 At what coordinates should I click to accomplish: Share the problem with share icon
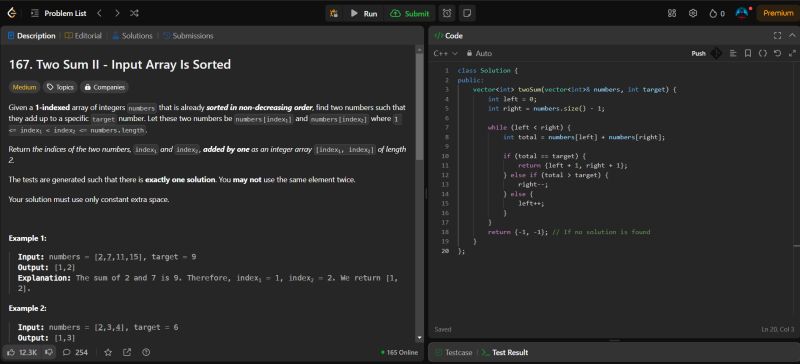tap(127, 352)
